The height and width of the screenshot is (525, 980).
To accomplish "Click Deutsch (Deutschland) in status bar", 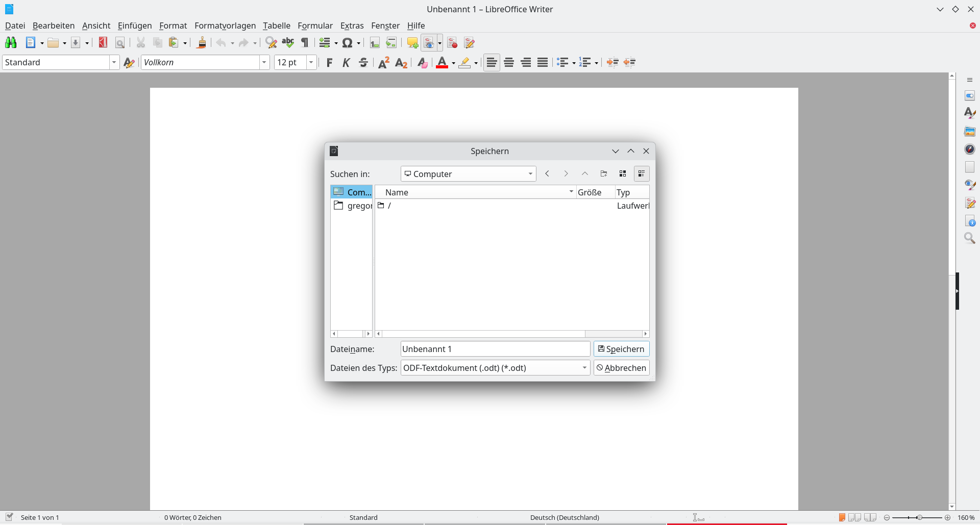I will coord(565,517).
